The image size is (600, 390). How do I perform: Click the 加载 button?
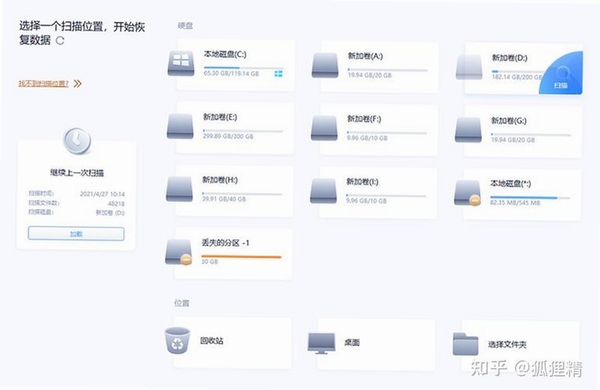[76, 233]
